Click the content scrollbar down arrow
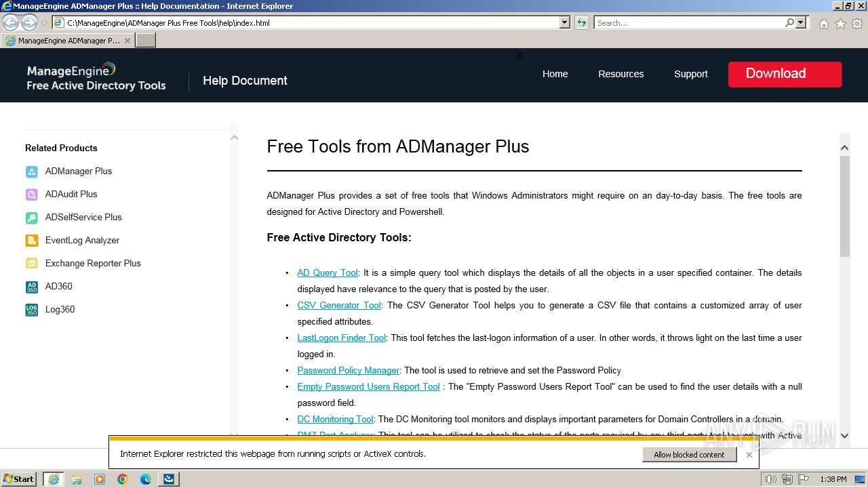Screen dimensions: 868x488 coord(845,436)
